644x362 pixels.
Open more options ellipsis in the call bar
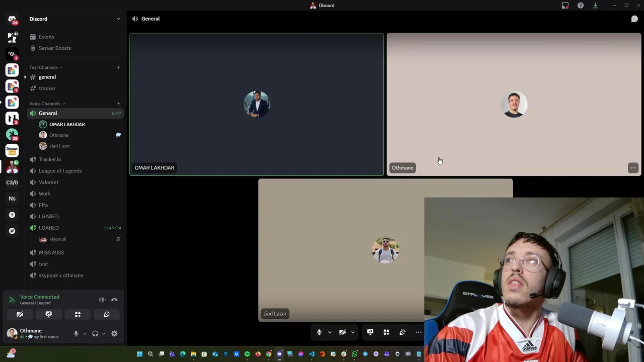click(418, 332)
